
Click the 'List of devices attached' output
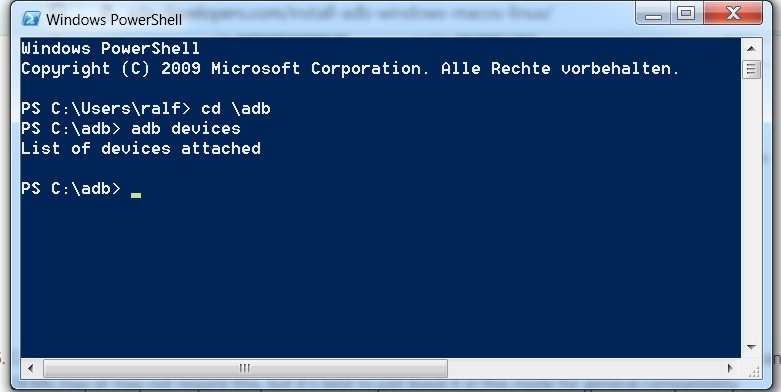coord(140,148)
